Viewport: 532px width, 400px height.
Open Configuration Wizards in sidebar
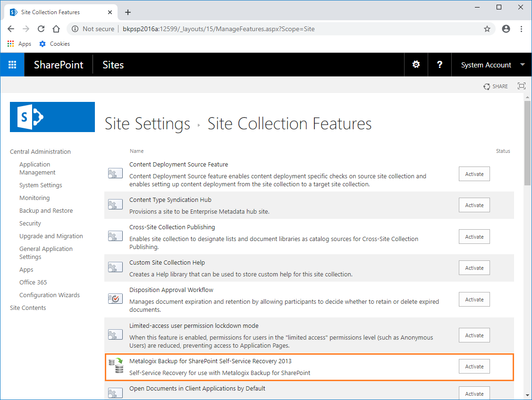(x=50, y=295)
